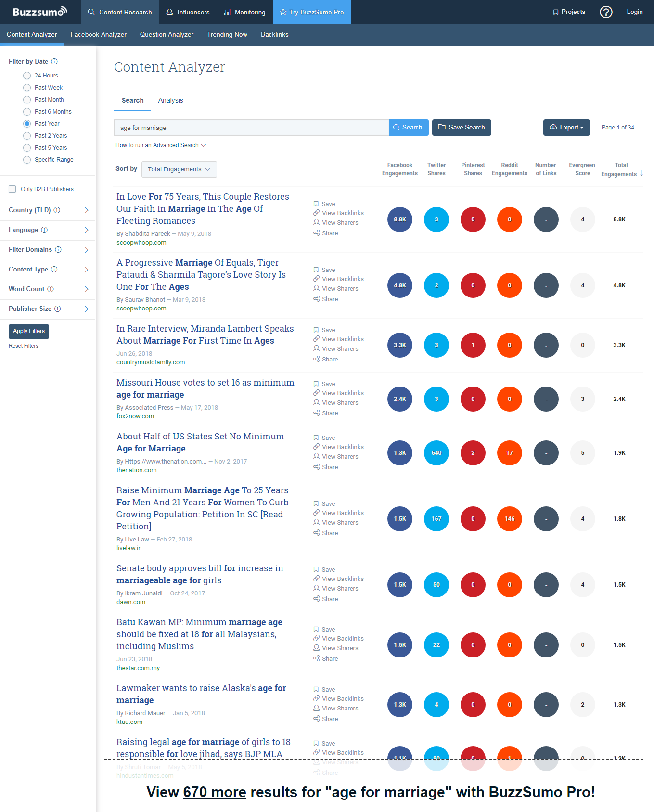View Sharers for the livelaw.in article
This screenshot has height=812, width=654.
click(336, 523)
